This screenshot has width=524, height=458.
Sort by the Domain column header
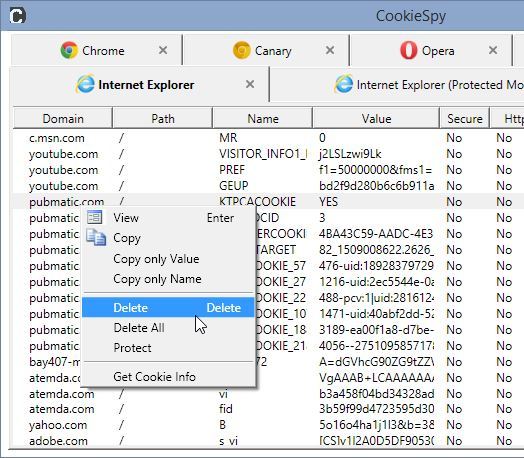click(x=63, y=119)
